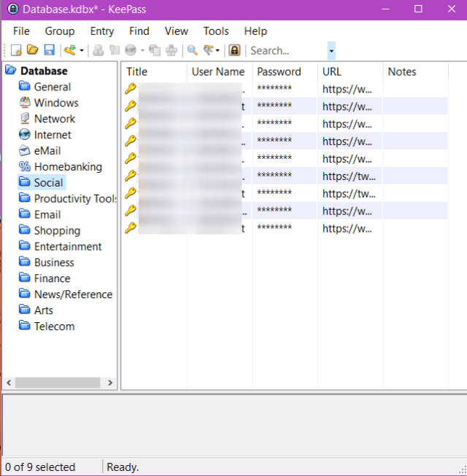Minimize the KeePass window
467x476 pixels.
(385, 9)
